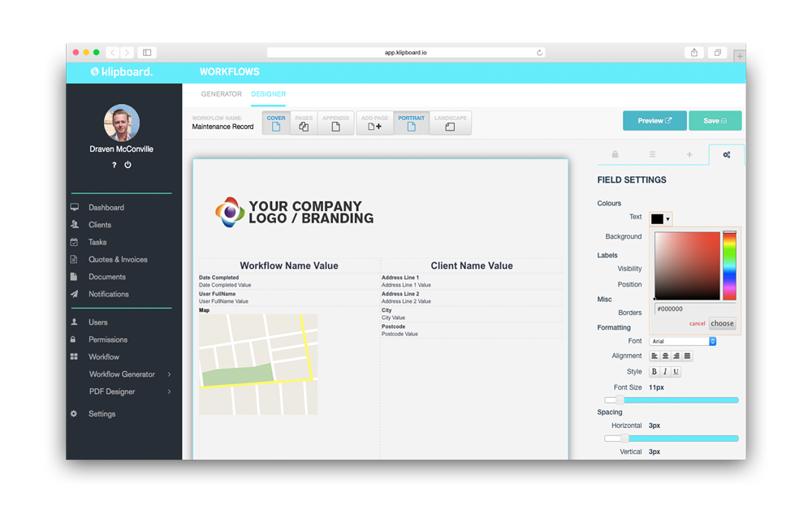
Task: Open the gear settings panel icon
Action: click(x=727, y=154)
